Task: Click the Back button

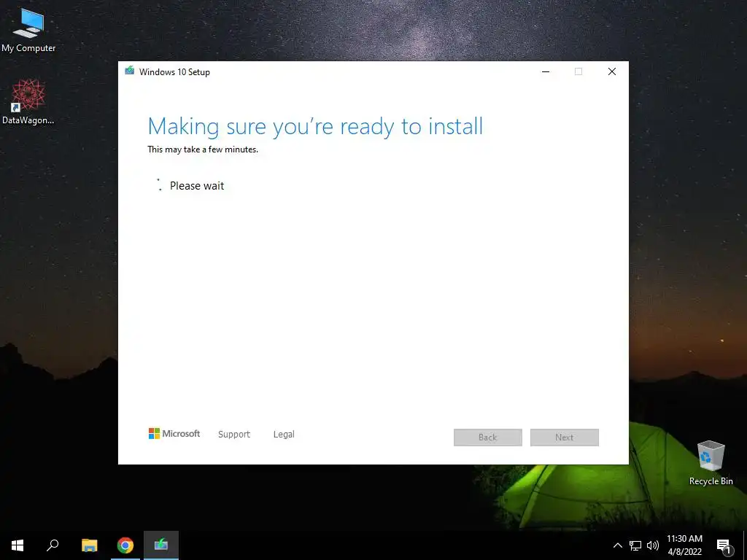Action: point(488,437)
